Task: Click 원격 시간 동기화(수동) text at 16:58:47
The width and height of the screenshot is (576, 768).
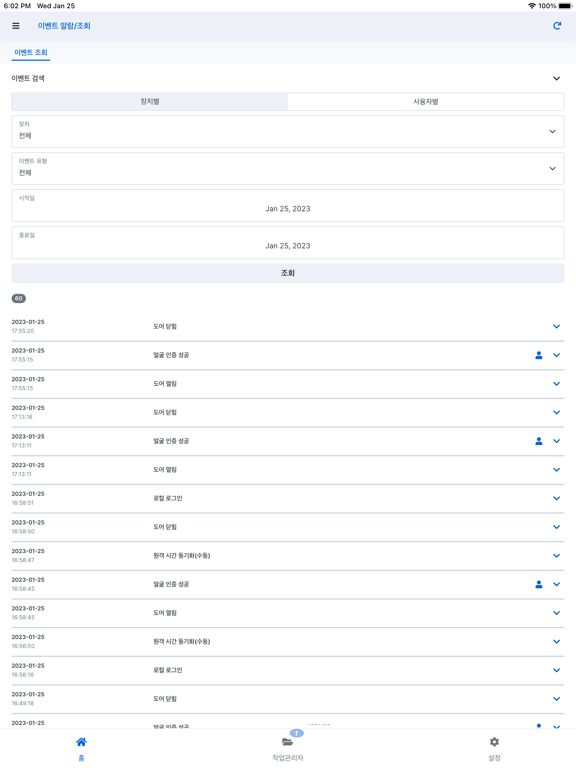Action: coord(182,556)
